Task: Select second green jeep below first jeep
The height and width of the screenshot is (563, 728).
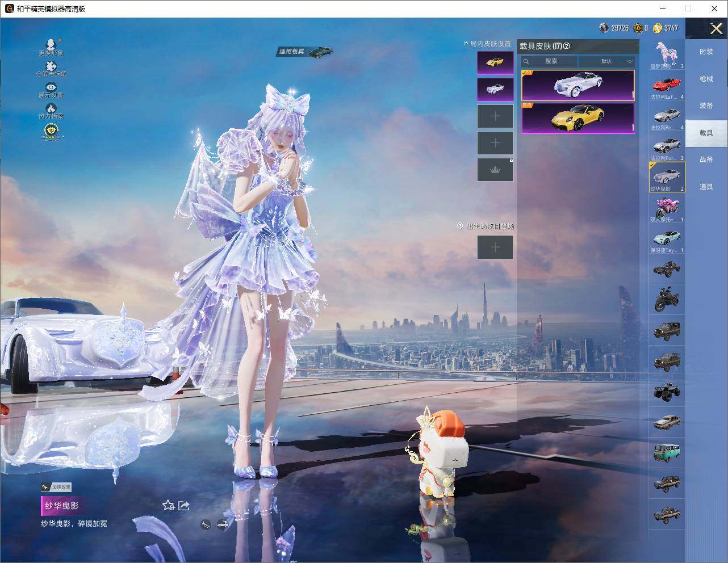Action: [667, 360]
